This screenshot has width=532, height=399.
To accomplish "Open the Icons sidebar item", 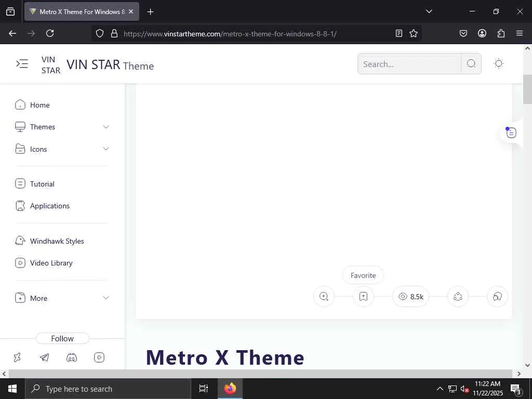I will [x=38, y=149].
